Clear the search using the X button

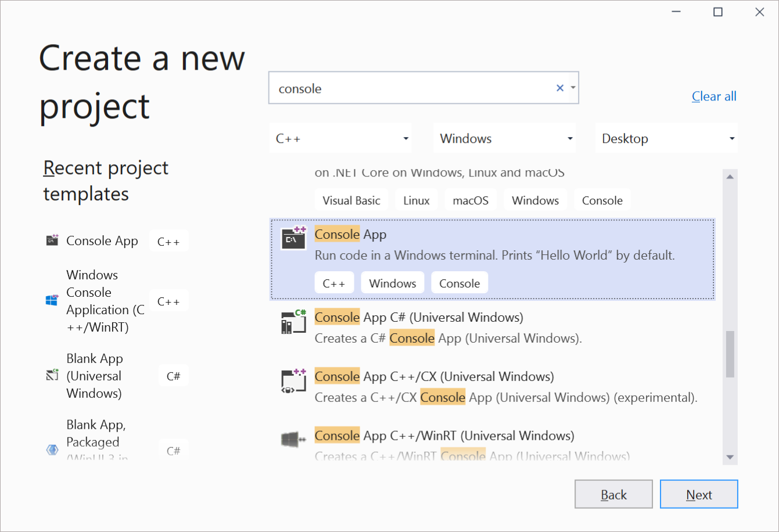(559, 88)
